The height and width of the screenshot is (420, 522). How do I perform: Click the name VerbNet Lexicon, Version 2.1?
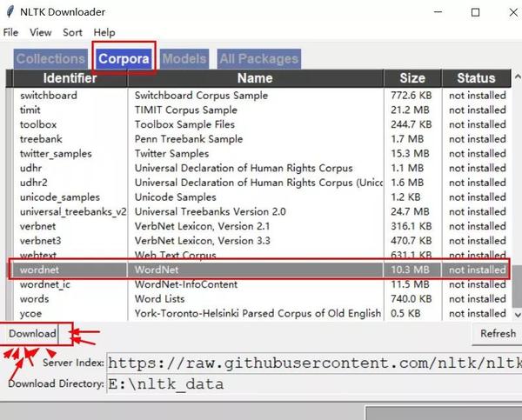pyautogui.click(x=202, y=226)
